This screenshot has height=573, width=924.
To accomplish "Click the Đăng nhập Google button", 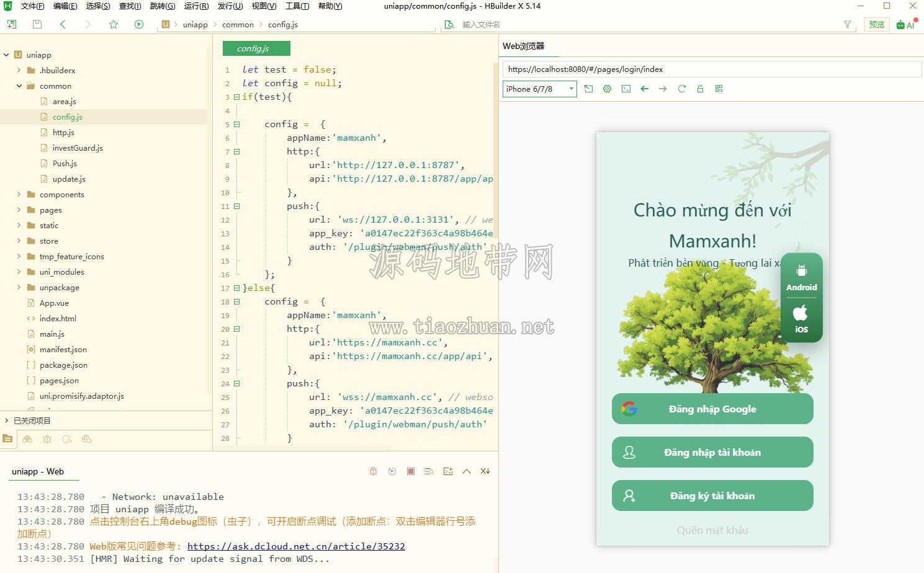I will [712, 409].
